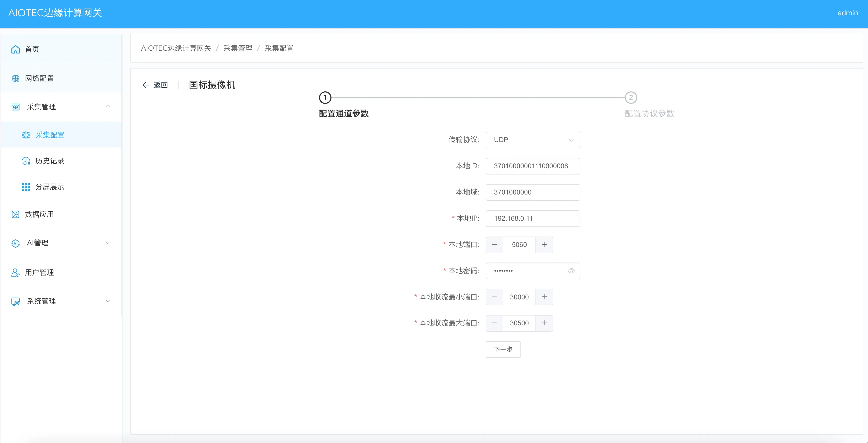Expand the 系统管理 submenu arrow
Image resolution: width=868 pixels, height=443 pixels.
coord(108,301)
